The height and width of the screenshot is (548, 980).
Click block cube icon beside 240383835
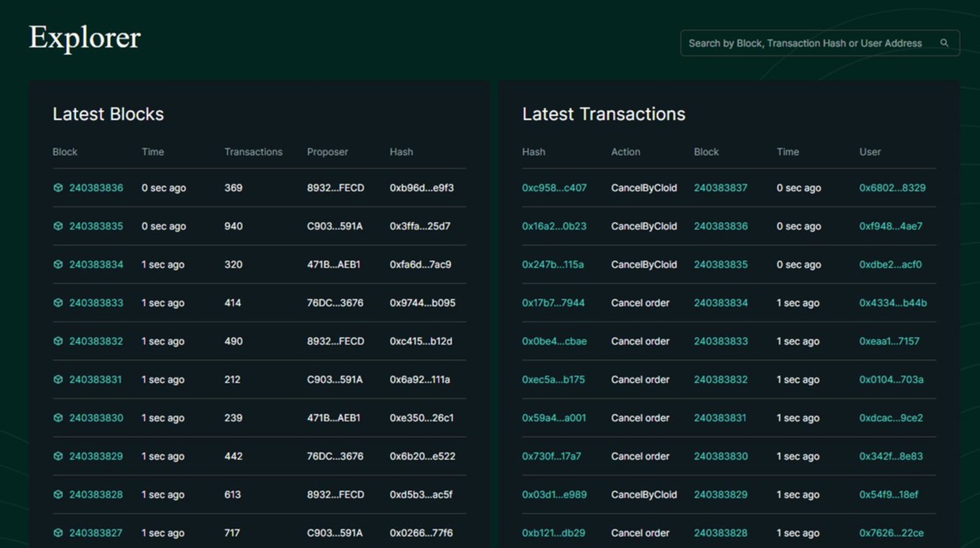click(x=58, y=226)
